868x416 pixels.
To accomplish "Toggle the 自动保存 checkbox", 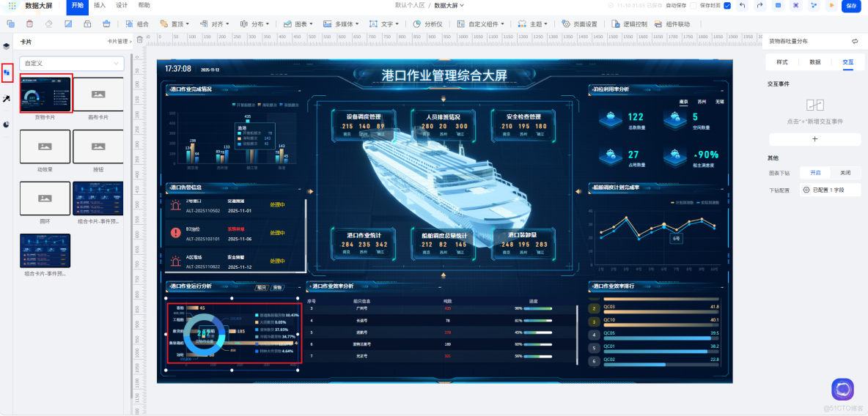I will [693, 6].
